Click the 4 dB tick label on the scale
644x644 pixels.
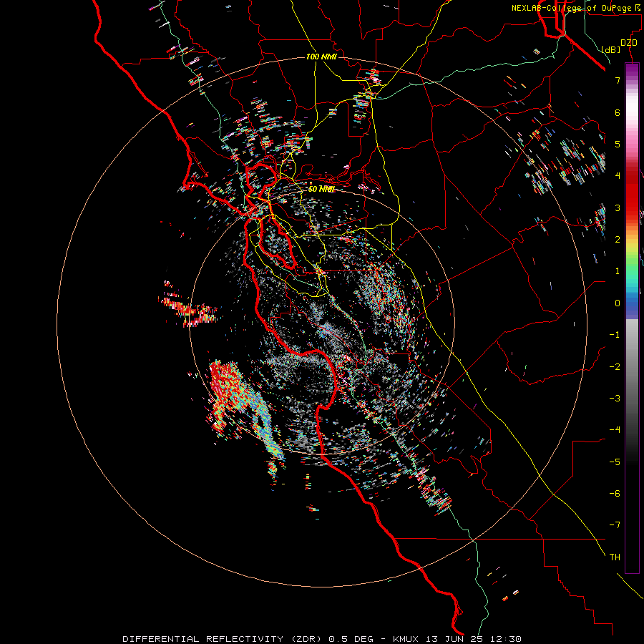click(618, 176)
